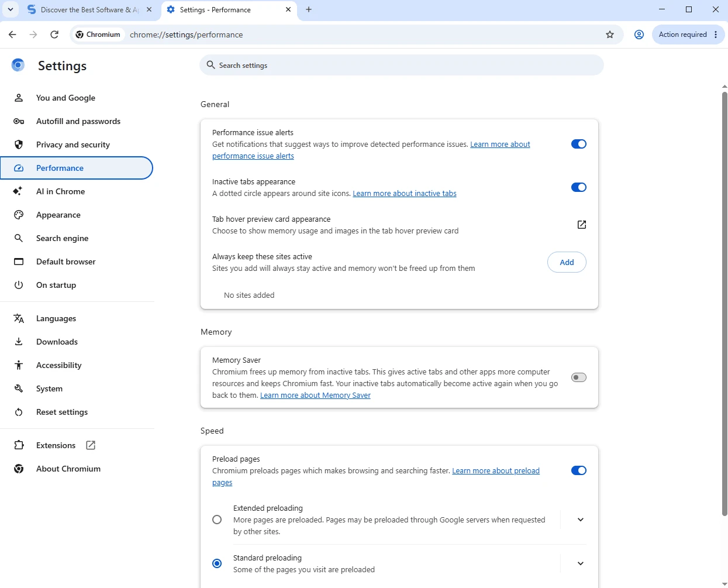Open Learn more about preload pages link
This screenshot has height=588, width=728.
[496, 471]
